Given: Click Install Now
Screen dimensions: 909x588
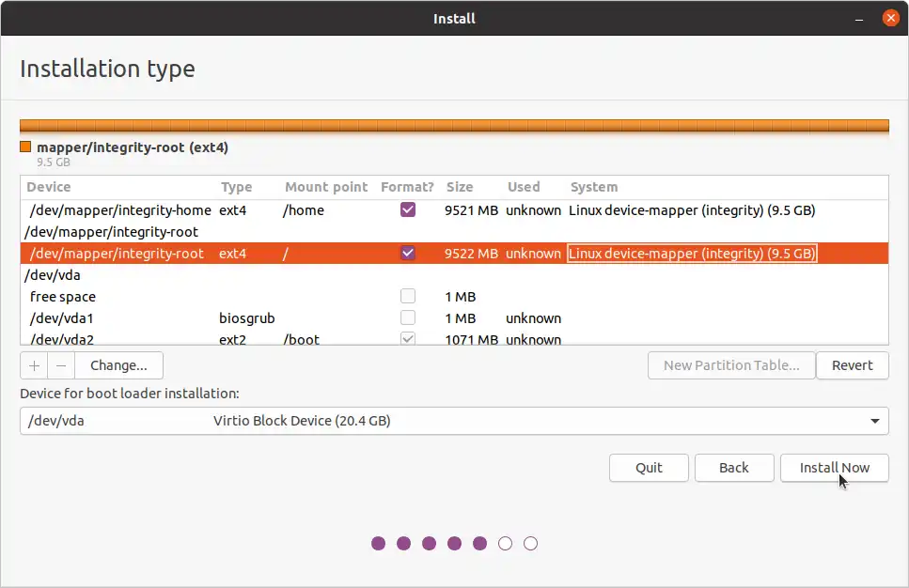Looking at the screenshot, I should pyautogui.click(x=834, y=468).
